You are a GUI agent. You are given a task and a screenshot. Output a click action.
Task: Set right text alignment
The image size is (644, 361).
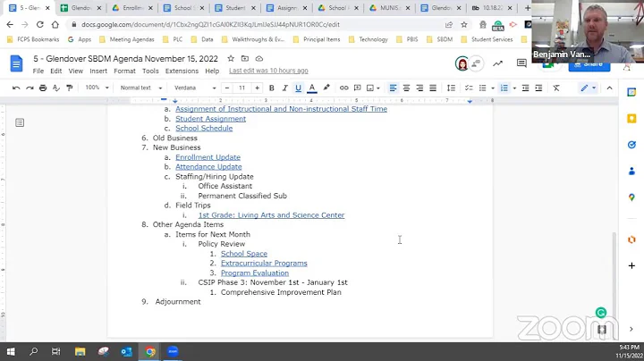click(x=419, y=88)
